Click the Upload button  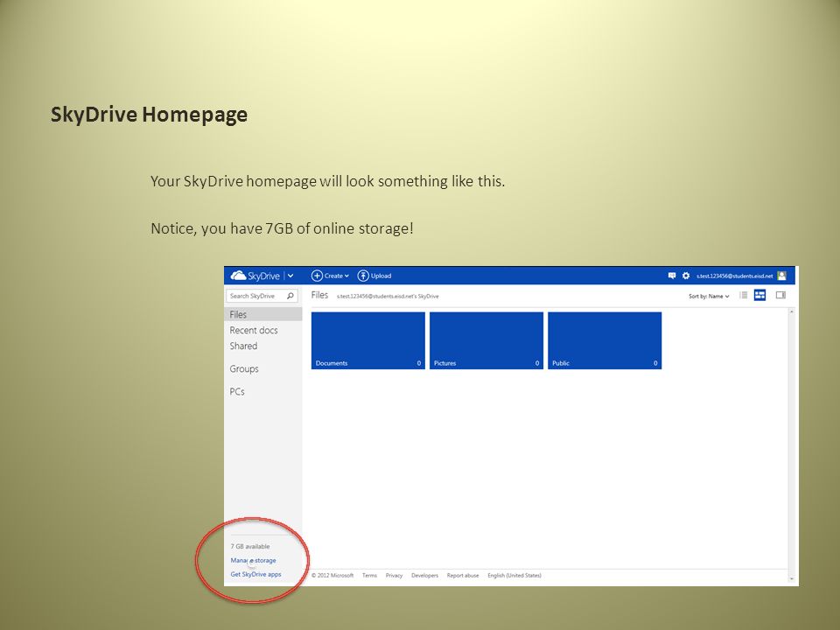pyautogui.click(x=374, y=276)
